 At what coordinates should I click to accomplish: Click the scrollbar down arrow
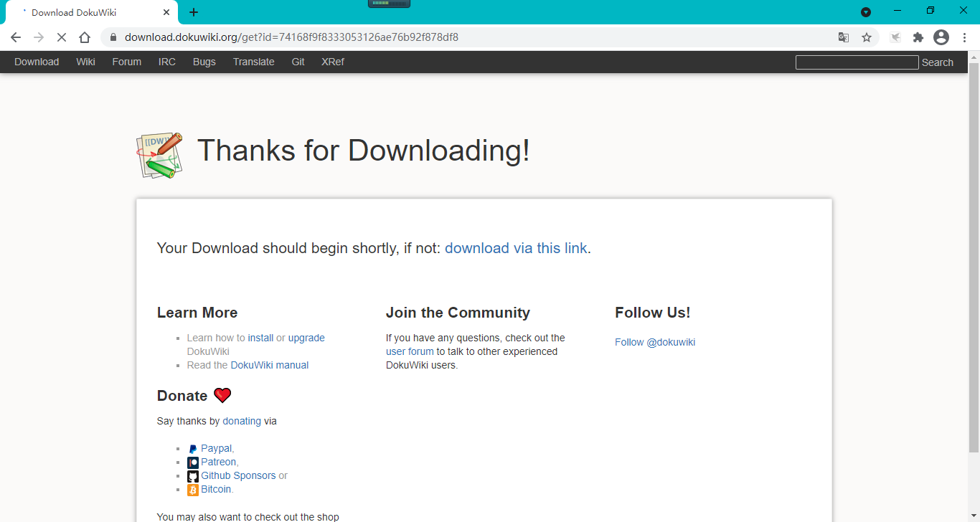tap(974, 516)
